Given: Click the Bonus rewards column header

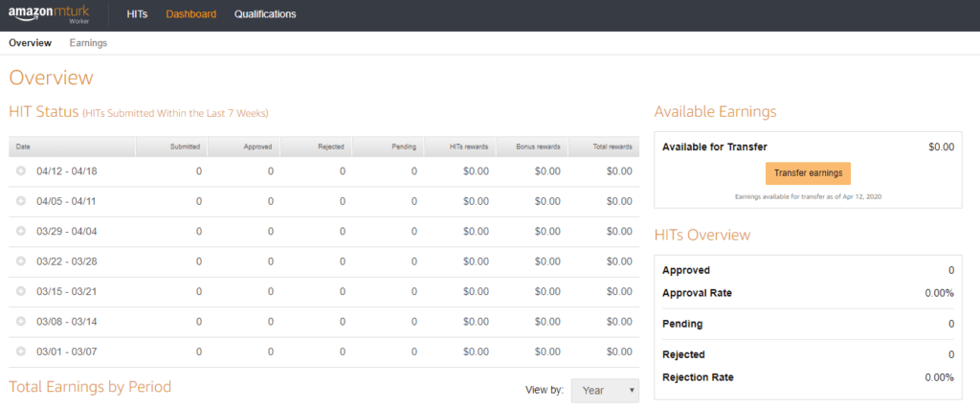Looking at the screenshot, I should pos(532,147).
